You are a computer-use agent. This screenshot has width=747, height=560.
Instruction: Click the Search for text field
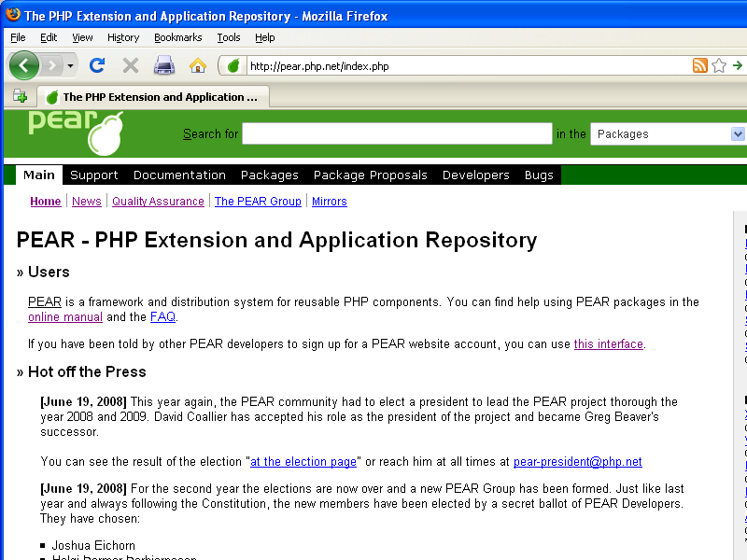398,133
